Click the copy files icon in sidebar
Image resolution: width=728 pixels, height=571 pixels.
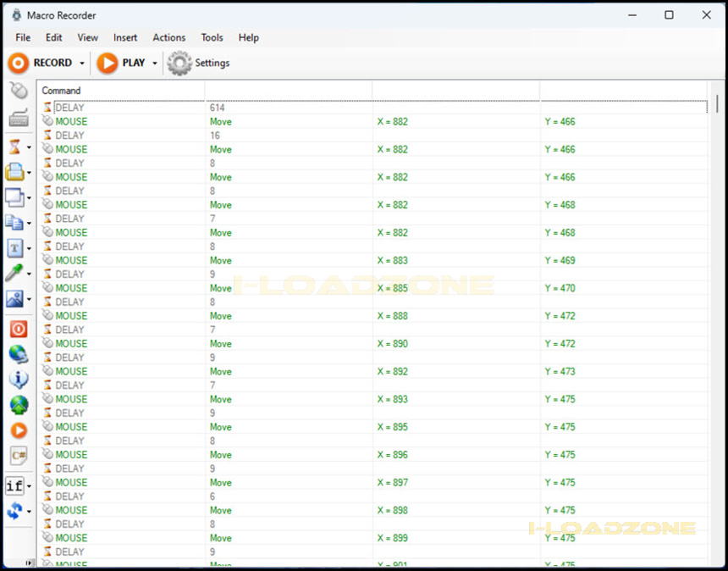click(x=14, y=223)
